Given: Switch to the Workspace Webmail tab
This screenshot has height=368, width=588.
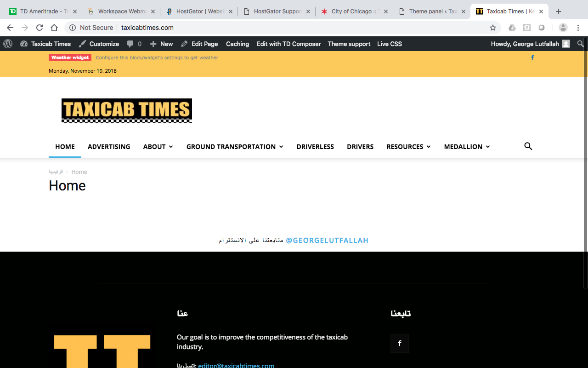Looking at the screenshot, I should coord(121,11).
